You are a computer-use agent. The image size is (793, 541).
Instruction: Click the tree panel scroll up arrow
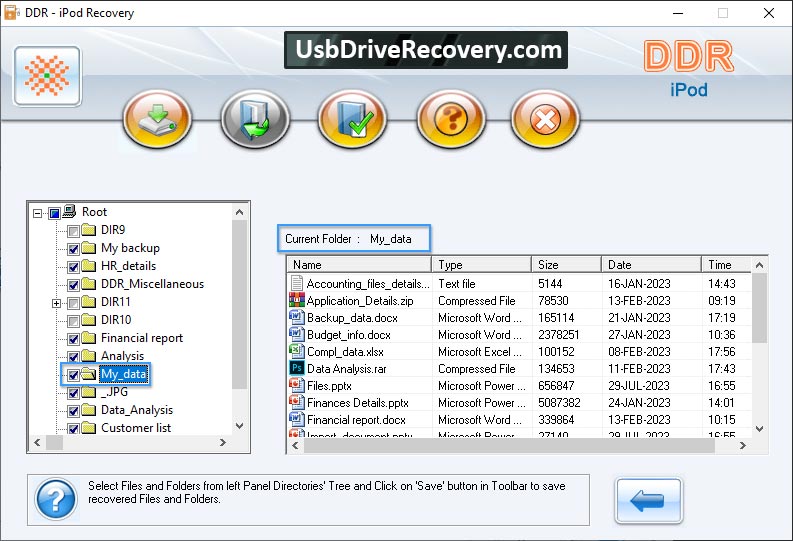[240, 212]
